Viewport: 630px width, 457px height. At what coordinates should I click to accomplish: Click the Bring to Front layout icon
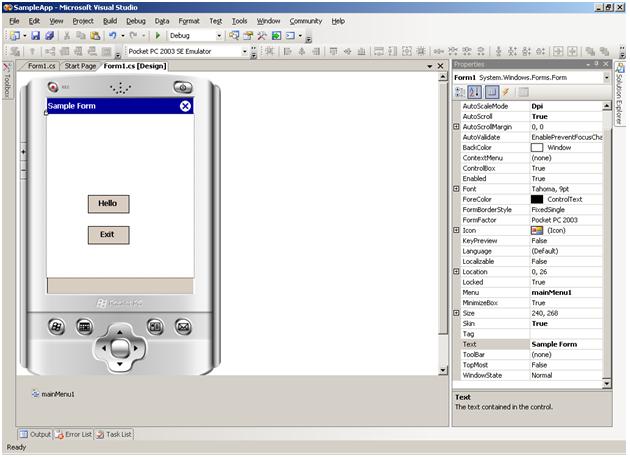[x=590, y=51]
